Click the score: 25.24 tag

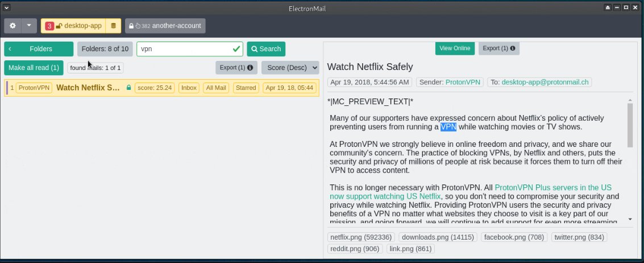[155, 88]
